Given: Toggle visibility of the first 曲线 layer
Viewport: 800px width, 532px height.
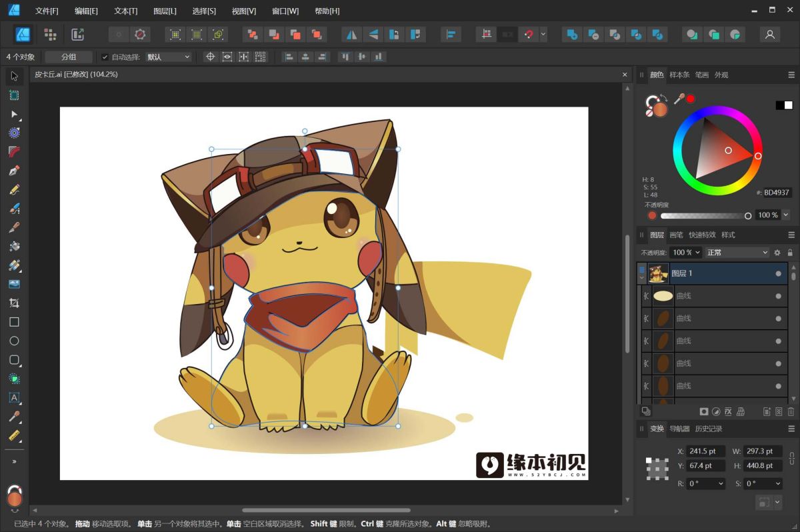Looking at the screenshot, I should [778, 296].
